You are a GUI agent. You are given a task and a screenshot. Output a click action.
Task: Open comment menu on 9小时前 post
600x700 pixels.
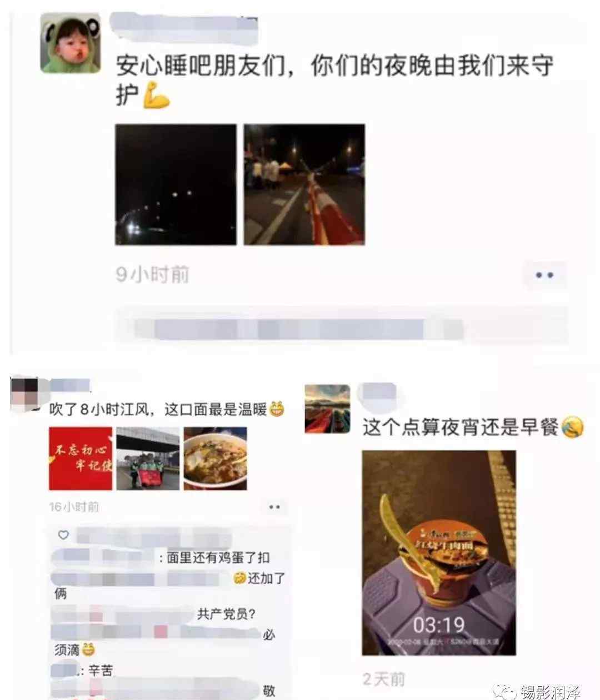pyautogui.click(x=544, y=275)
